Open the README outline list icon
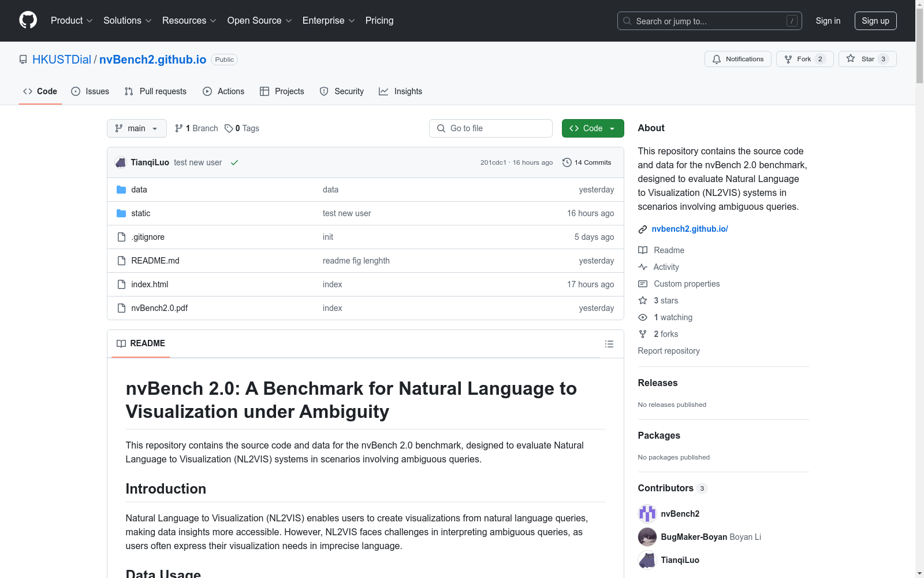This screenshot has height=578, width=924. 609,344
